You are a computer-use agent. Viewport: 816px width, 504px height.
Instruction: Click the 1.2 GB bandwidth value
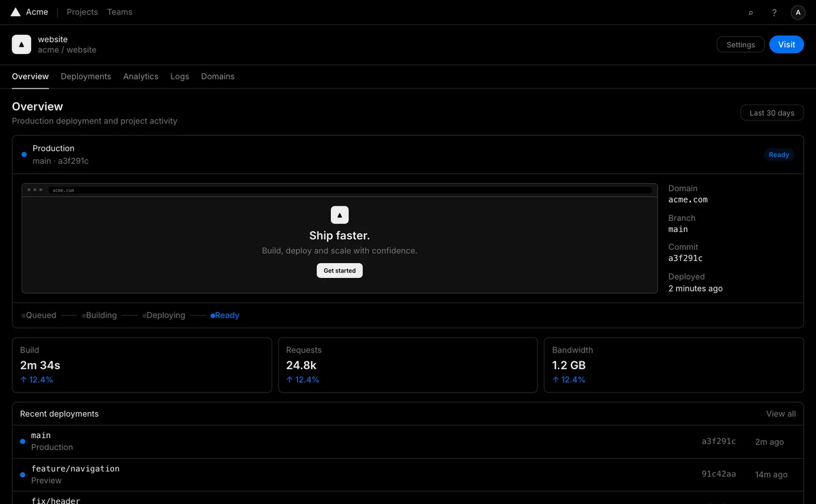tap(569, 365)
